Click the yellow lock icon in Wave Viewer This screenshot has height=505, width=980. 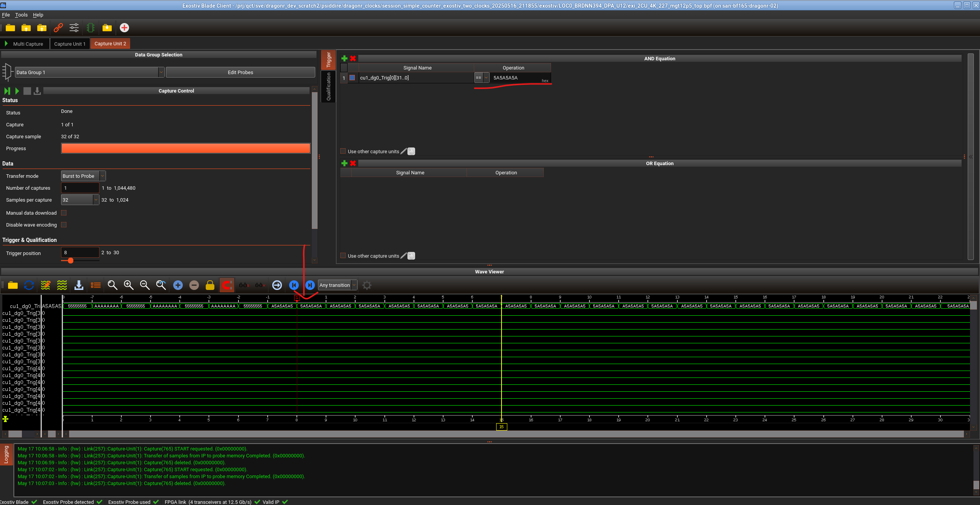point(210,285)
